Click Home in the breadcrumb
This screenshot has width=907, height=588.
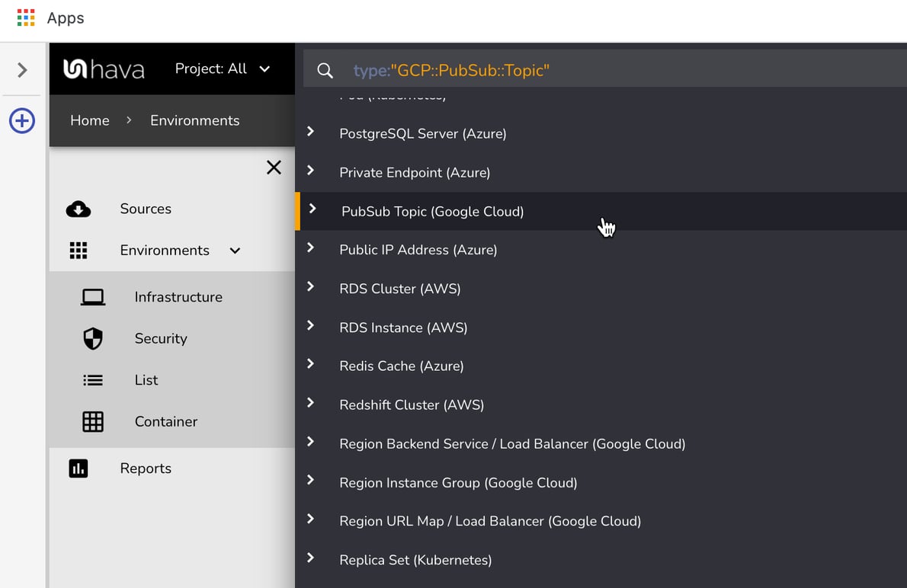point(89,120)
